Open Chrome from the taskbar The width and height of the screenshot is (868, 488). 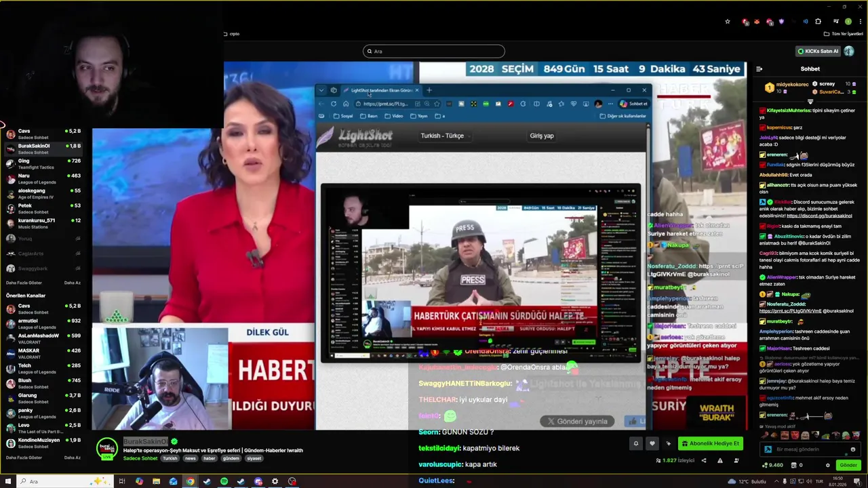190,481
